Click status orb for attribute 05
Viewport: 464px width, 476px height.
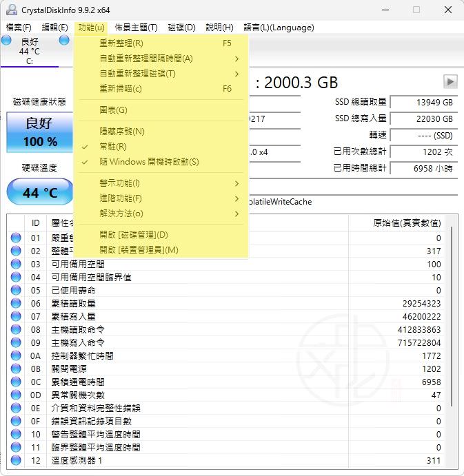pos(16,290)
